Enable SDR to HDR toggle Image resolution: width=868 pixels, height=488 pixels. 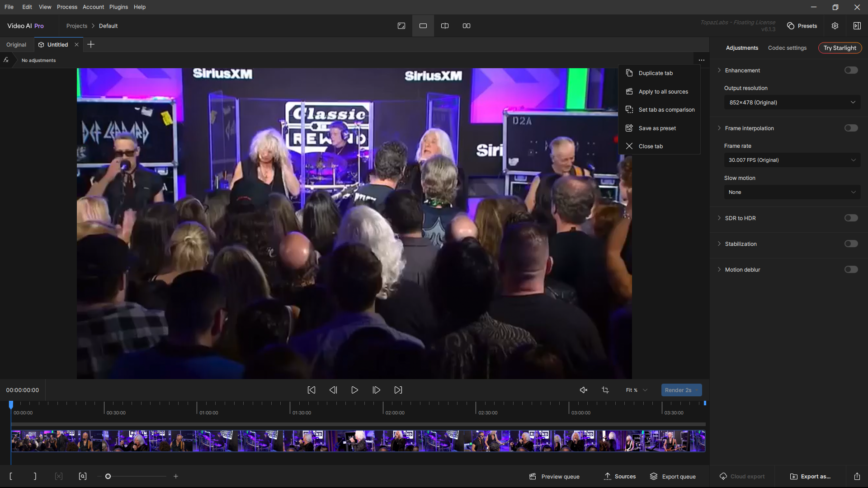pyautogui.click(x=851, y=218)
